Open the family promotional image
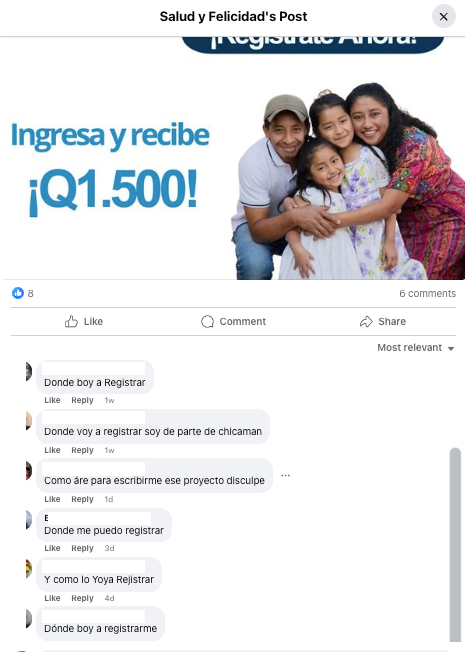Viewport: 465px width, 652px height. (233, 158)
